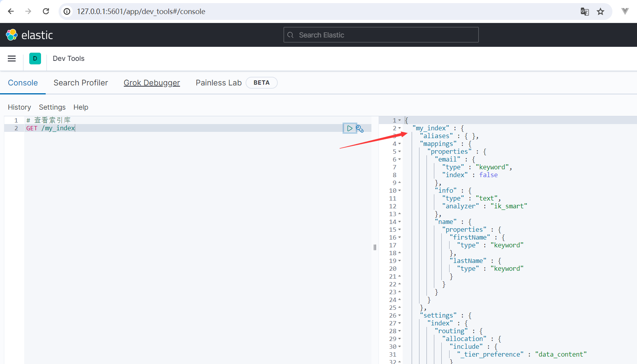Collapse "email" fold on line 6

click(400, 160)
